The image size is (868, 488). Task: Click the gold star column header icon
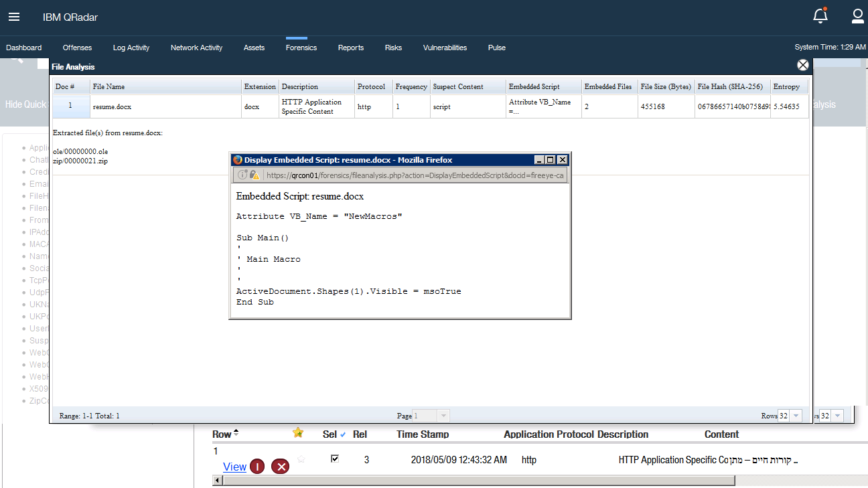(x=298, y=432)
